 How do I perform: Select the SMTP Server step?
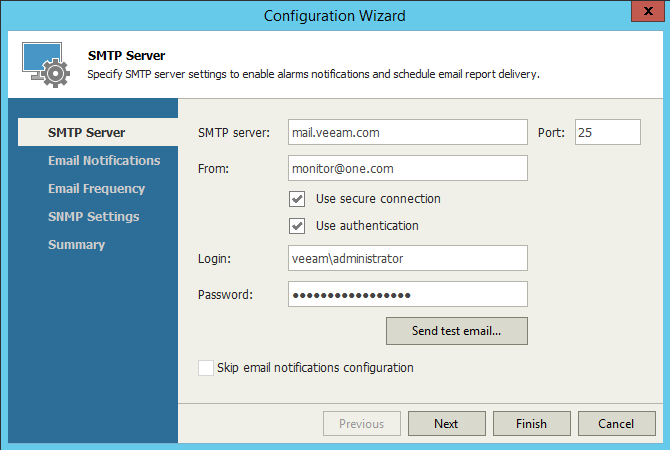pyautogui.click(x=86, y=132)
